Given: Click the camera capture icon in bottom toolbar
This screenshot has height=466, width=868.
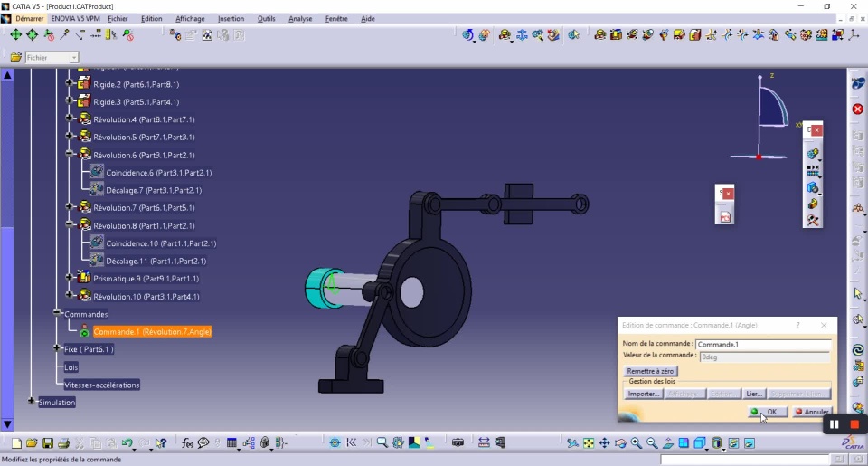Looking at the screenshot, I should [x=458, y=442].
